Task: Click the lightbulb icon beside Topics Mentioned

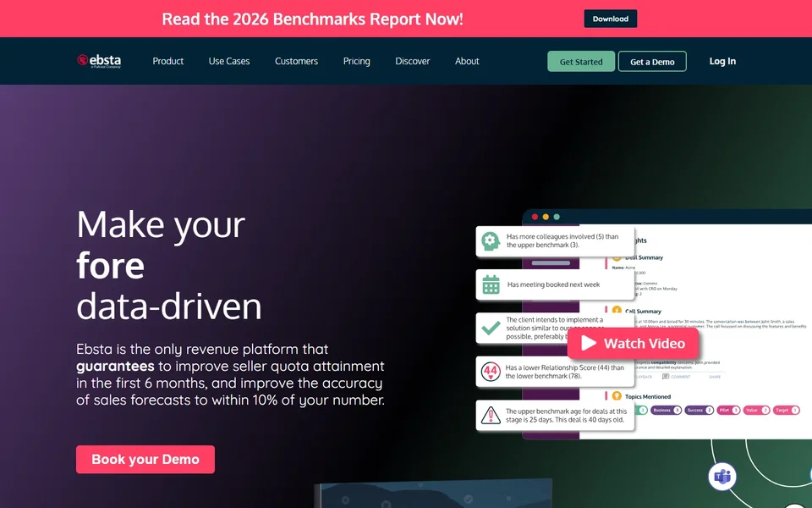Action: tap(617, 396)
